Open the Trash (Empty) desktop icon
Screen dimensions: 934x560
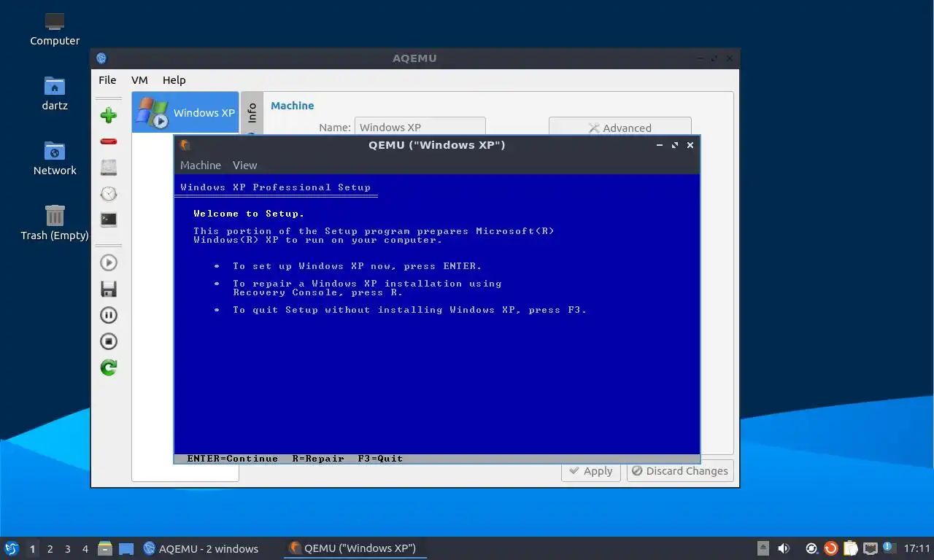(x=55, y=223)
